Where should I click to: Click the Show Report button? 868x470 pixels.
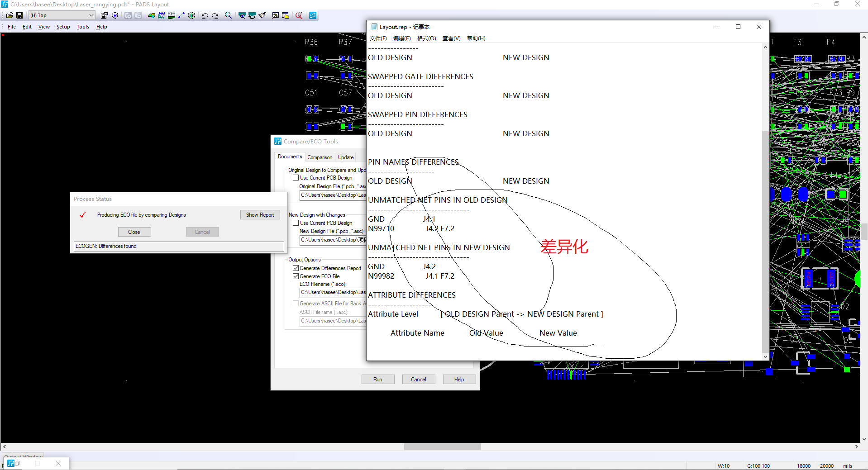260,214
